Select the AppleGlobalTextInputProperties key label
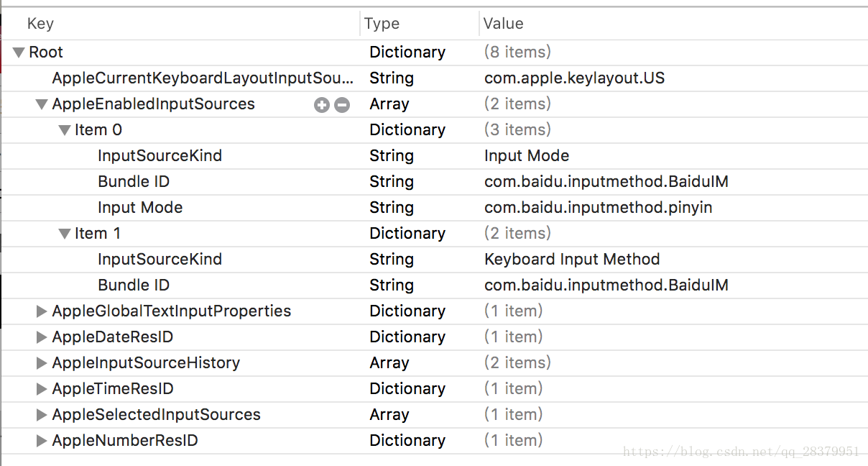Image resolution: width=868 pixels, height=466 pixels. pyautogui.click(x=172, y=311)
